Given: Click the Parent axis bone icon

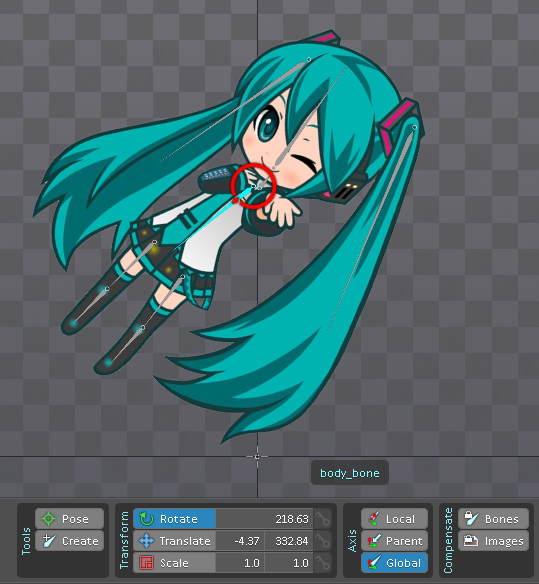Looking at the screenshot, I should click(374, 541).
